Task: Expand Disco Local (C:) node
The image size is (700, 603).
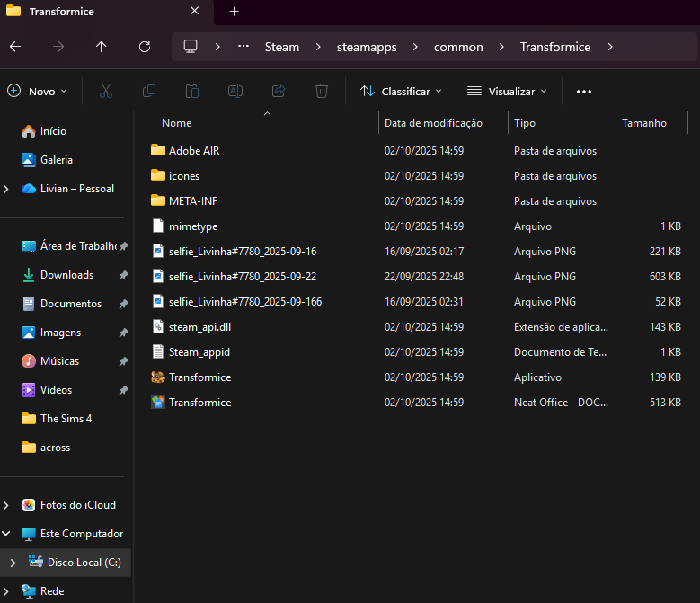Action: (13, 563)
